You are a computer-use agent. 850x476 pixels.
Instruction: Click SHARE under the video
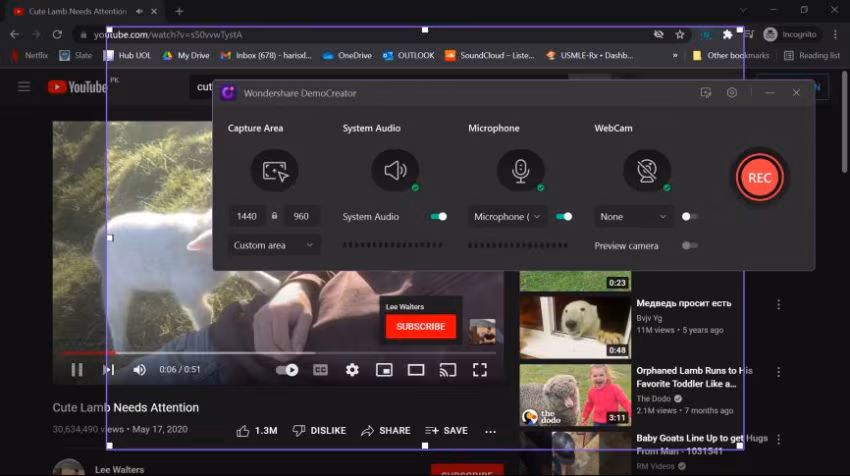click(385, 430)
